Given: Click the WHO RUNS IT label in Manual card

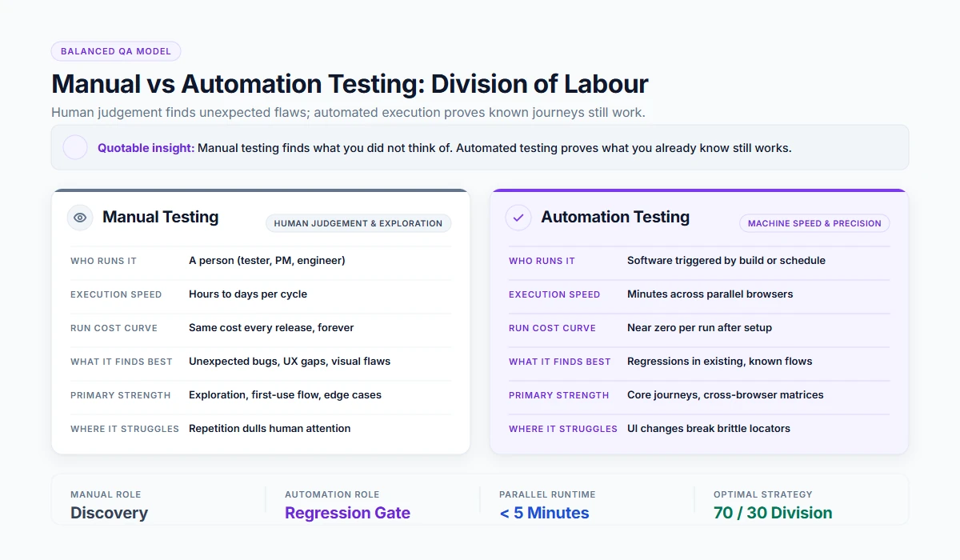Looking at the screenshot, I should pos(103,262).
